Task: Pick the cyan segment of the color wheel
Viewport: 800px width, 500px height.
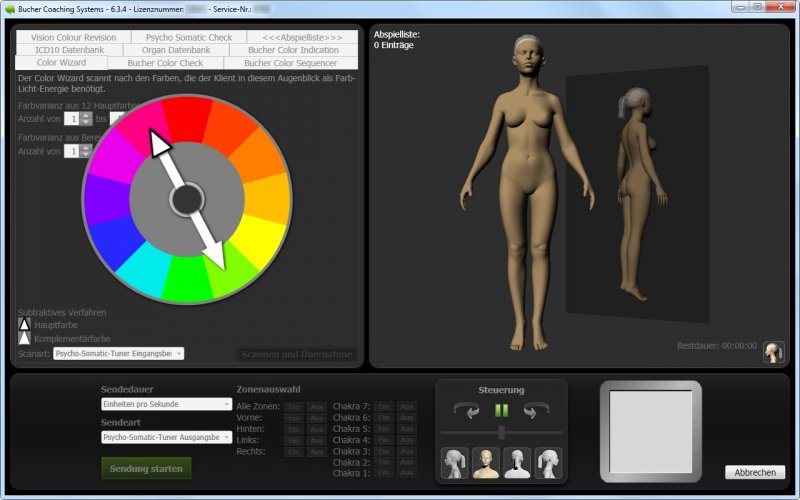Action: click(x=144, y=270)
